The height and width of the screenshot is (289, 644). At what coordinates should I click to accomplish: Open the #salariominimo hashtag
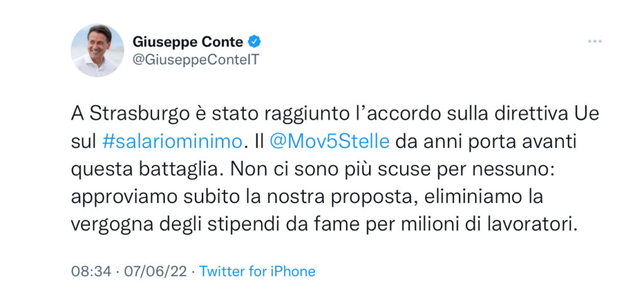[172, 142]
